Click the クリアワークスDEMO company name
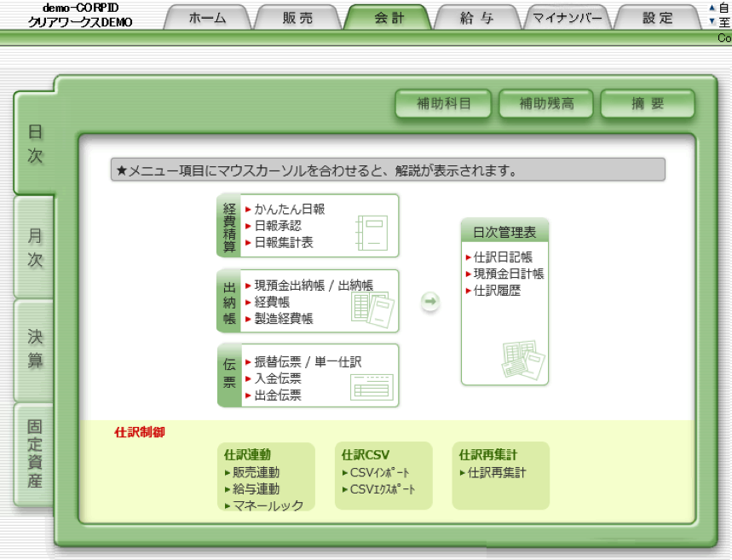 point(80,22)
